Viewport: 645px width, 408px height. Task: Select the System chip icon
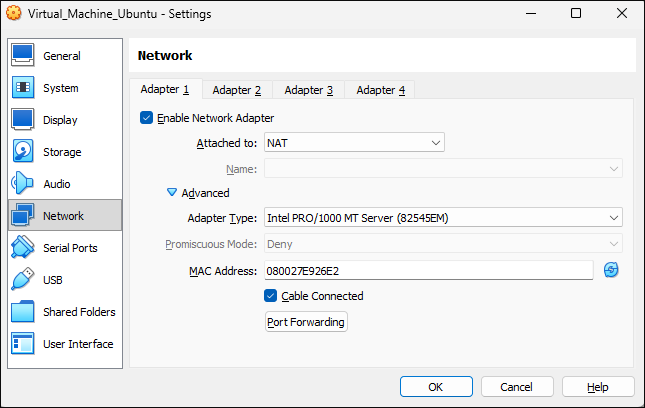[23, 88]
